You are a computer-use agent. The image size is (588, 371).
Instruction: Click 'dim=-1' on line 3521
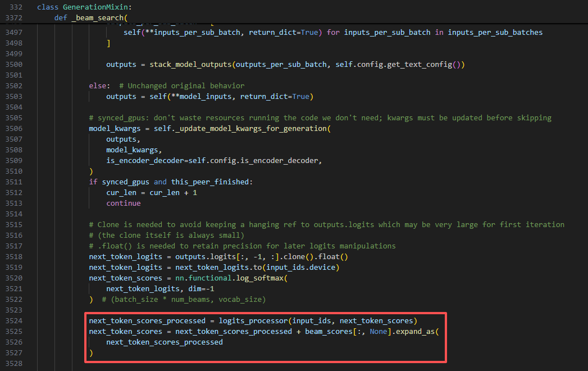[x=202, y=289]
